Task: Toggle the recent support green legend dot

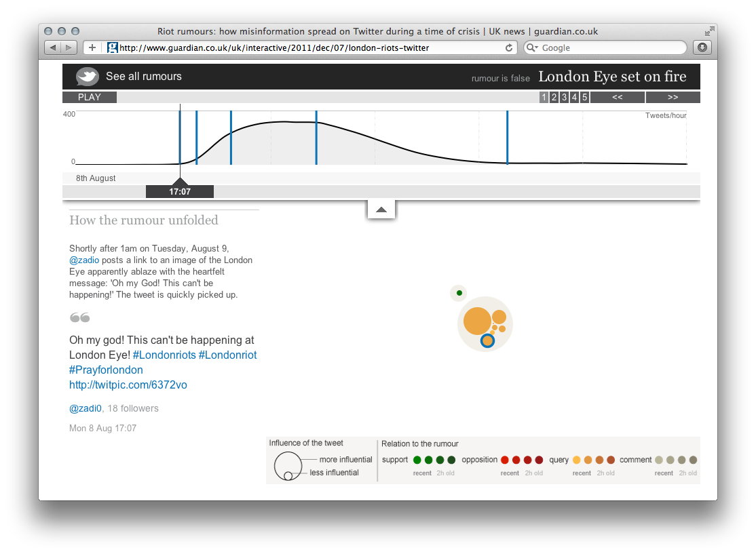Action: [419, 459]
